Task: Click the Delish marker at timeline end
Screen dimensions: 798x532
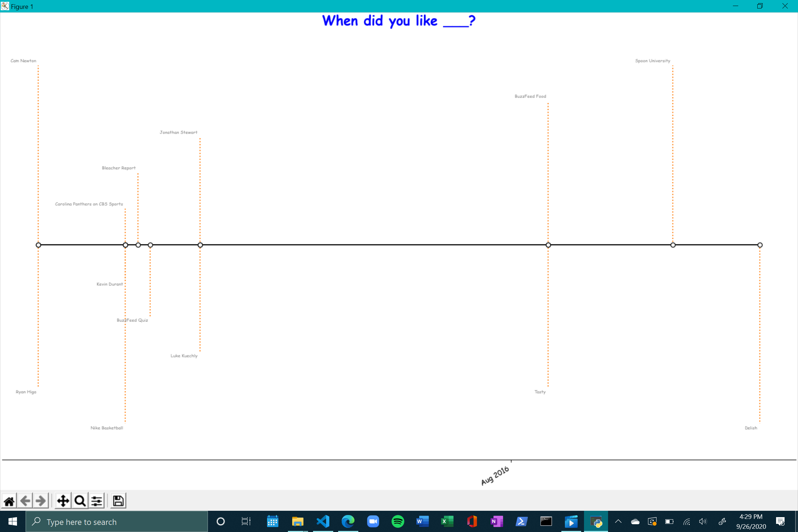Action: (760, 245)
